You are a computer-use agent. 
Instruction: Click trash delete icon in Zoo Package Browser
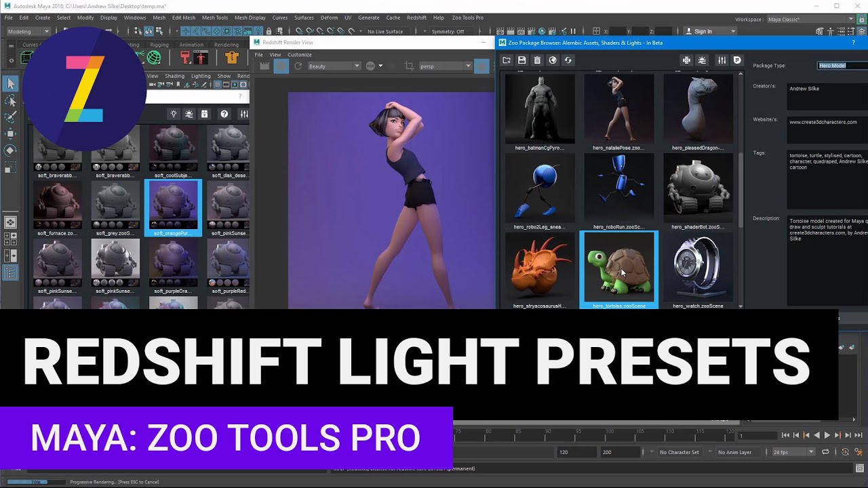537,60
